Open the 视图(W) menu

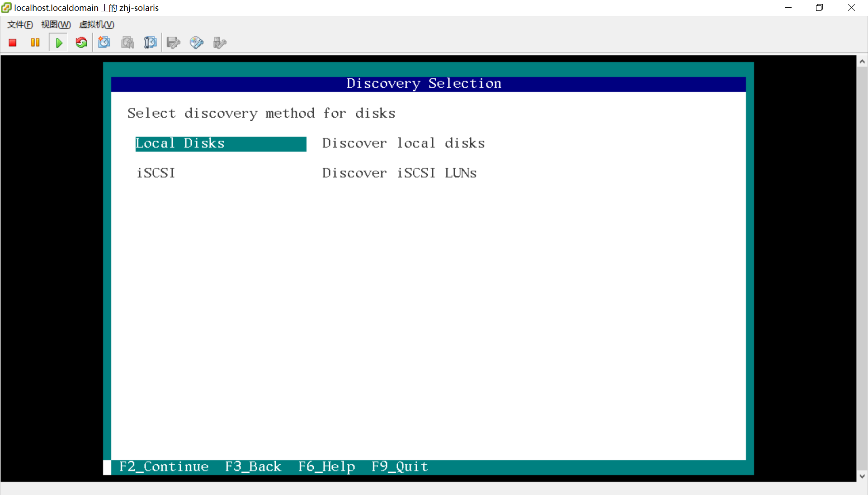click(x=56, y=24)
